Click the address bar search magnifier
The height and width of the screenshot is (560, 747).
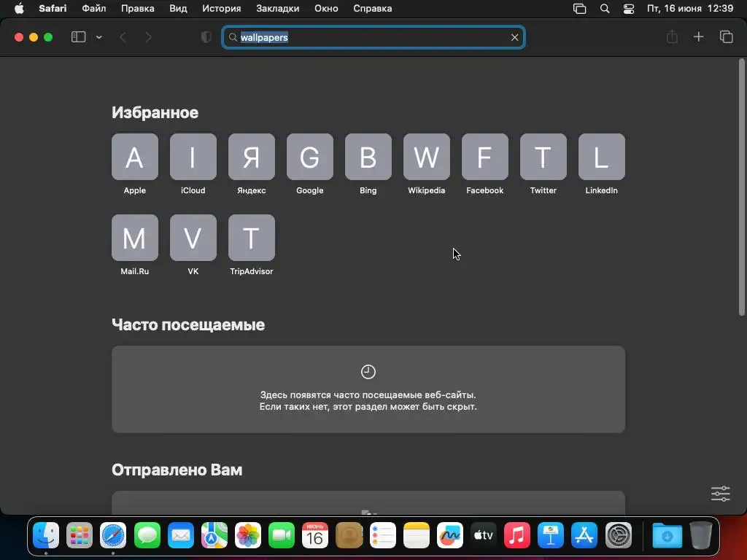click(x=233, y=37)
